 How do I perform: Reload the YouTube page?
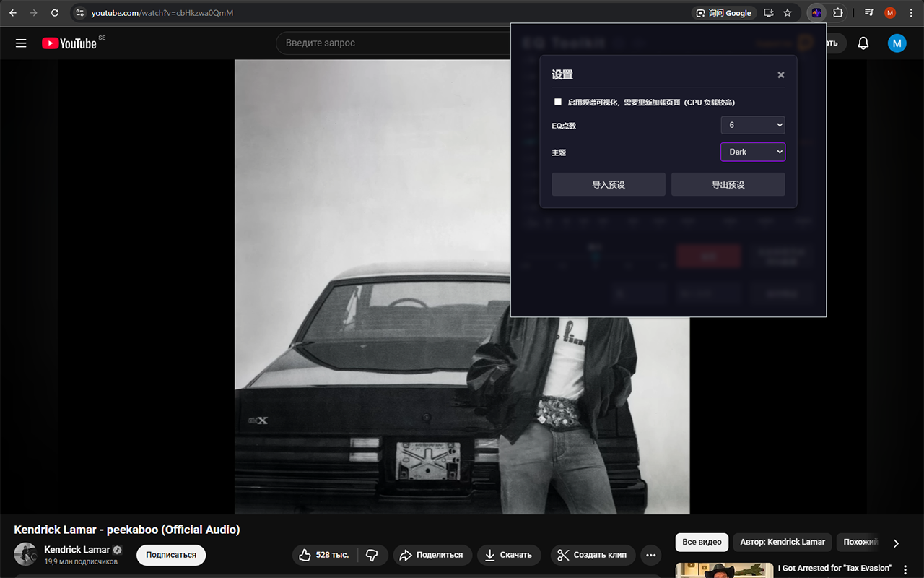[x=55, y=13]
